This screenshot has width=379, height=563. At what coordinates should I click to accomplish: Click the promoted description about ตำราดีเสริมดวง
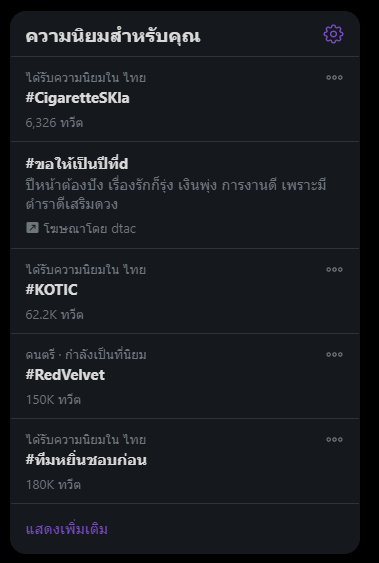click(x=176, y=195)
